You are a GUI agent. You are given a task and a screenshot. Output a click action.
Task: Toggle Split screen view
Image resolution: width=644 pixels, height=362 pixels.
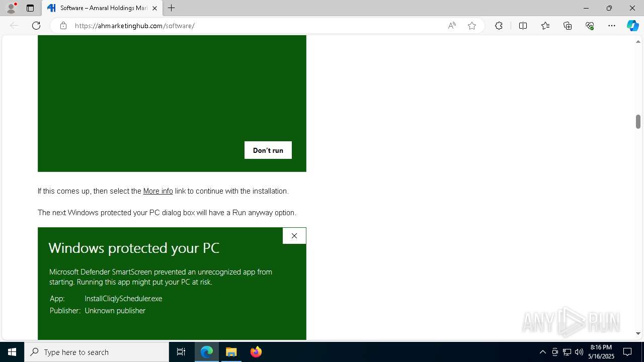point(523,26)
